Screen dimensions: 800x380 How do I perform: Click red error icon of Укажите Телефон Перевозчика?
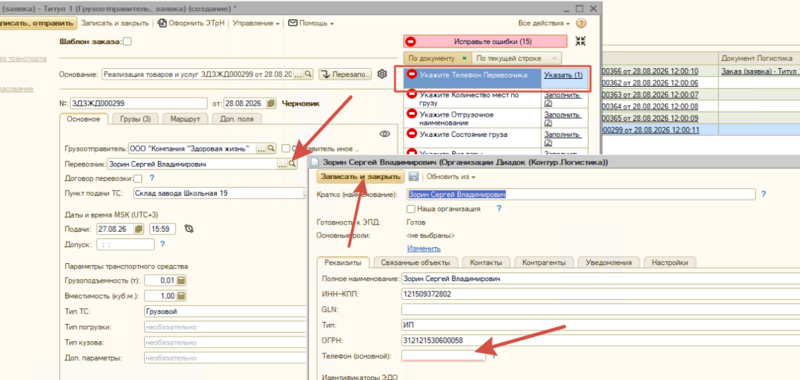(x=411, y=75)
